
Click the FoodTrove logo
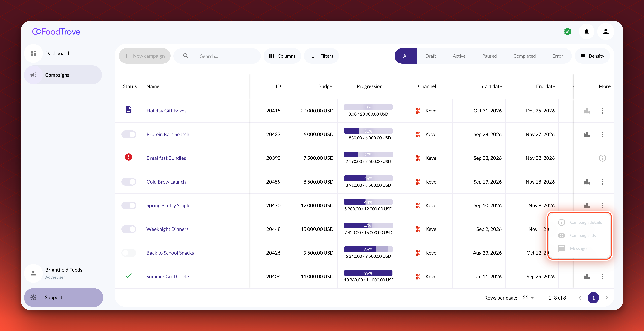56,31
